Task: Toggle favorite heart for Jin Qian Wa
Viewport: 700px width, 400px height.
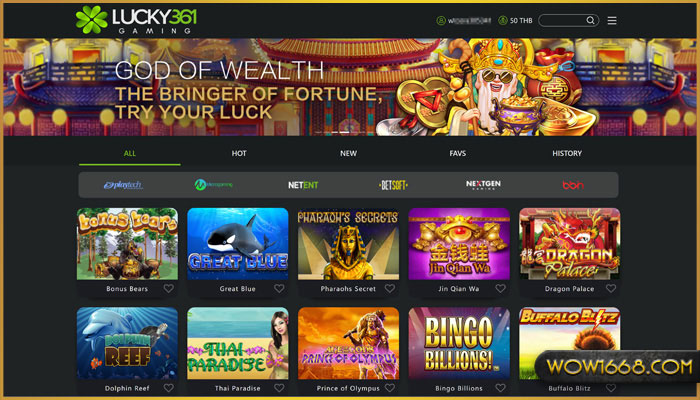Action: click(500, 289)
